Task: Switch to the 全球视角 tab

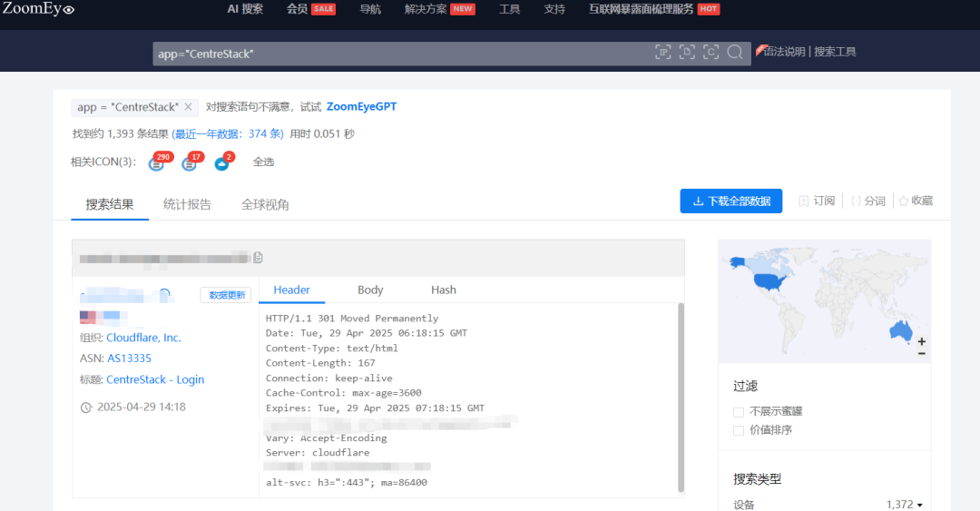Action: [265, 204]
